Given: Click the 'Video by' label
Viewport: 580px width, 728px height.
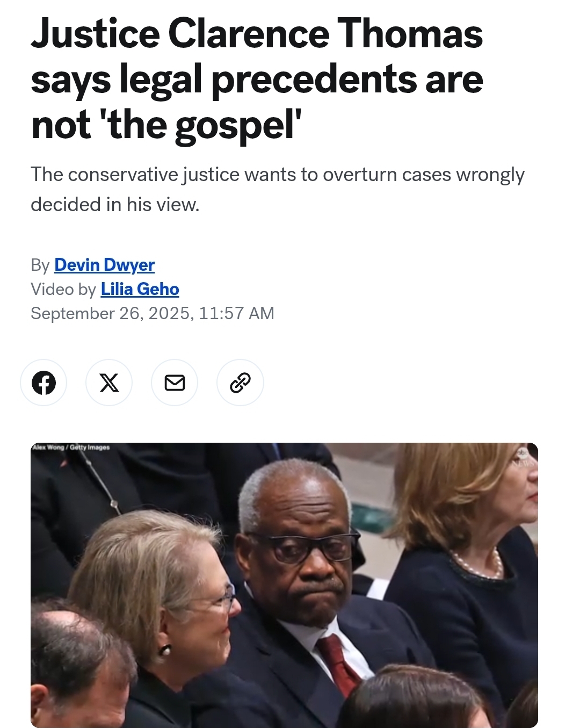Looking at the screenshot, I should [x=63, y=289].
